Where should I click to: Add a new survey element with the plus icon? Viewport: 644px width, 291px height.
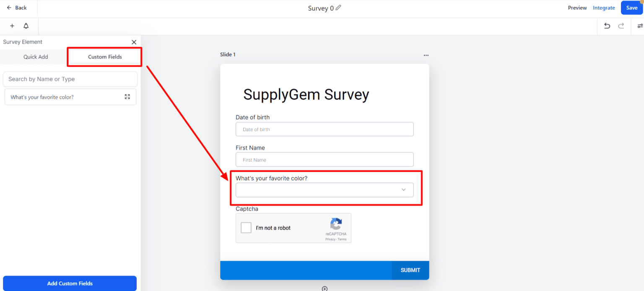coord(12,26)
